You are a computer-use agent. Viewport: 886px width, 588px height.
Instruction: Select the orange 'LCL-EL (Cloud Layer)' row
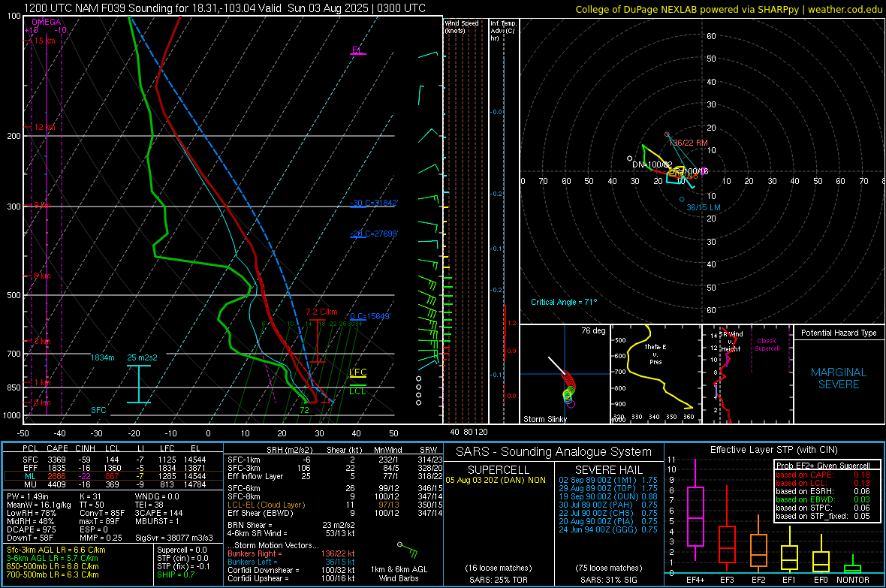335,505
